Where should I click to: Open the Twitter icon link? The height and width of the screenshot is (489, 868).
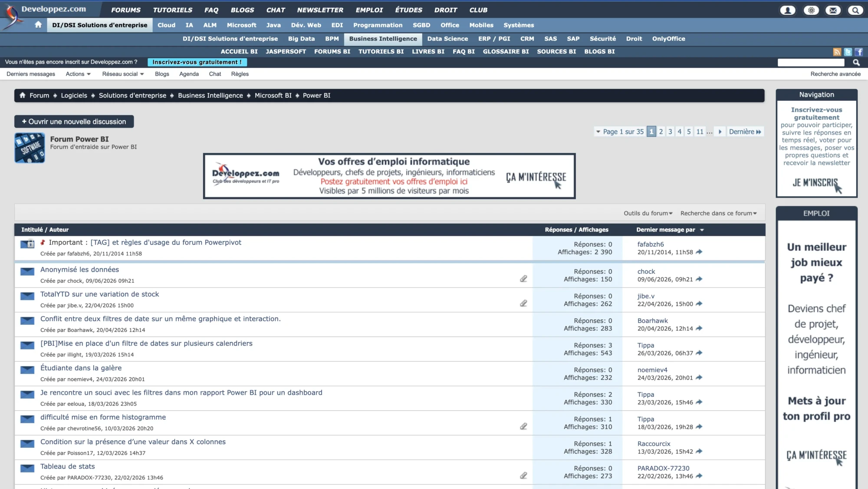[848, 52]
